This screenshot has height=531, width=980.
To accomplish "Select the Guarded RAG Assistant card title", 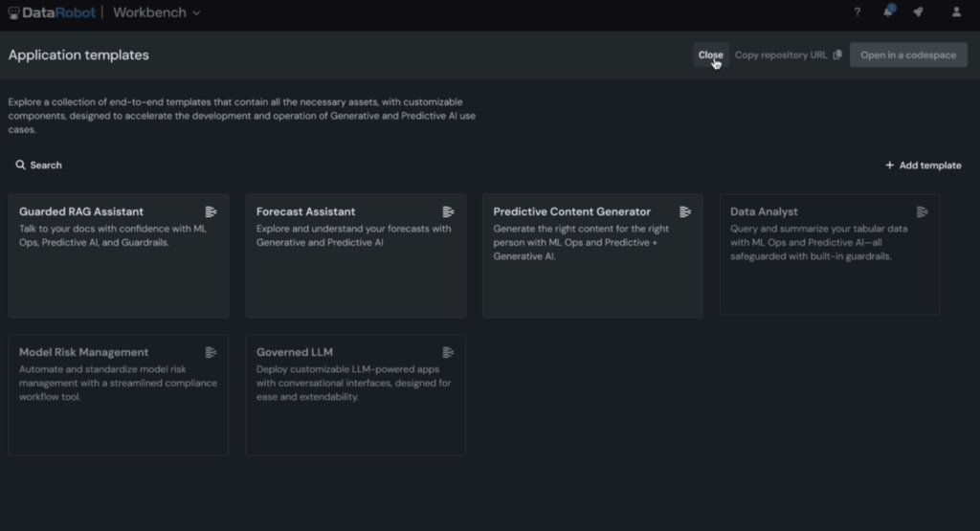I will tap(81, 211).
